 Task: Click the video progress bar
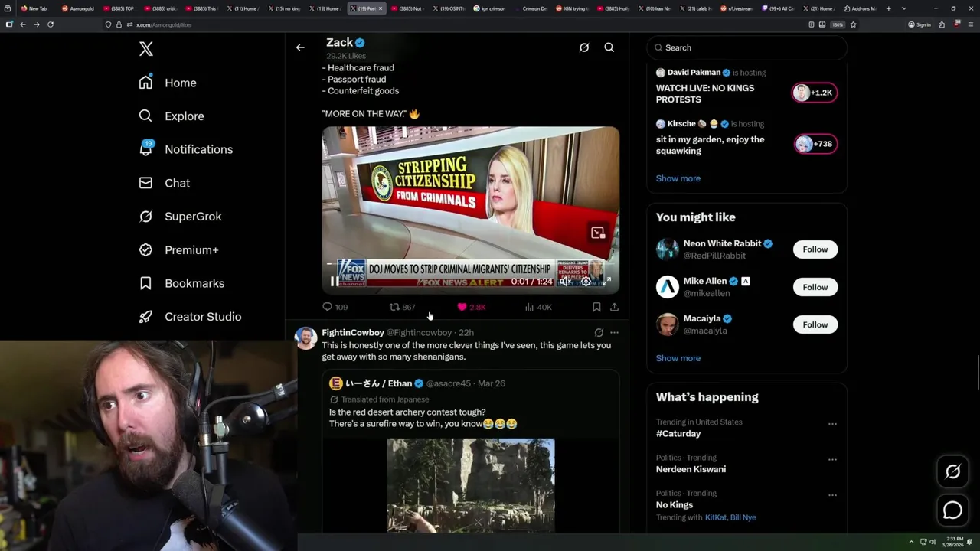pos(470,263)
